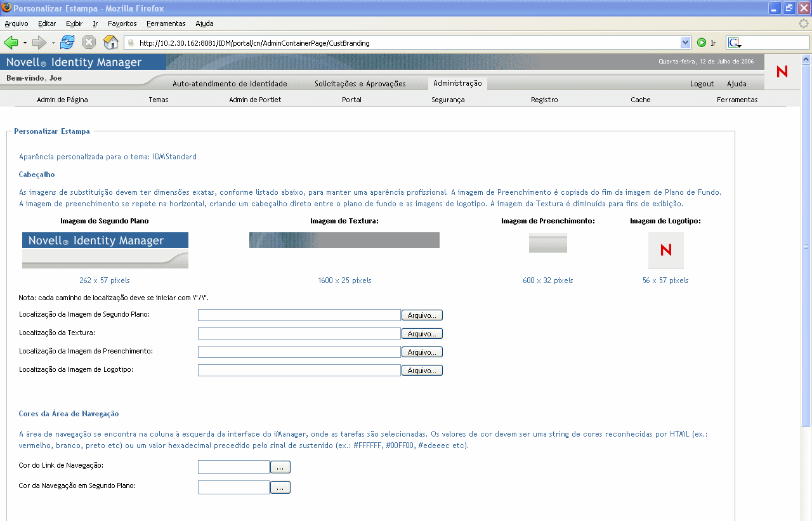Reload the current page
The width and height of the screenshot is (812, 521).
pyautogui.click(x=67, y=43)
